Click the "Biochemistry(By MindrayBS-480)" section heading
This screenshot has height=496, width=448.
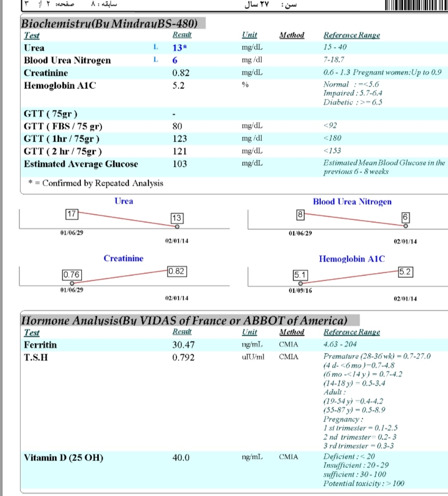click(x=110, y=23)
